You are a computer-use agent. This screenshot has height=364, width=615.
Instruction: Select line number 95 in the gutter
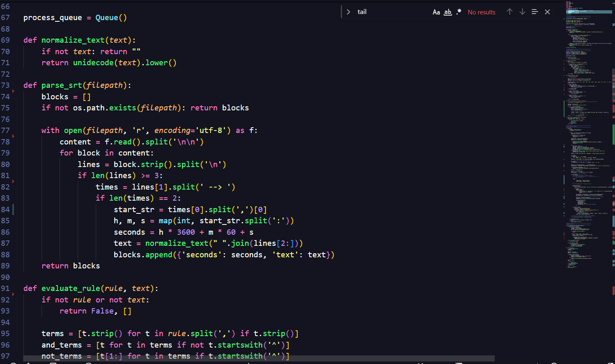5,334
